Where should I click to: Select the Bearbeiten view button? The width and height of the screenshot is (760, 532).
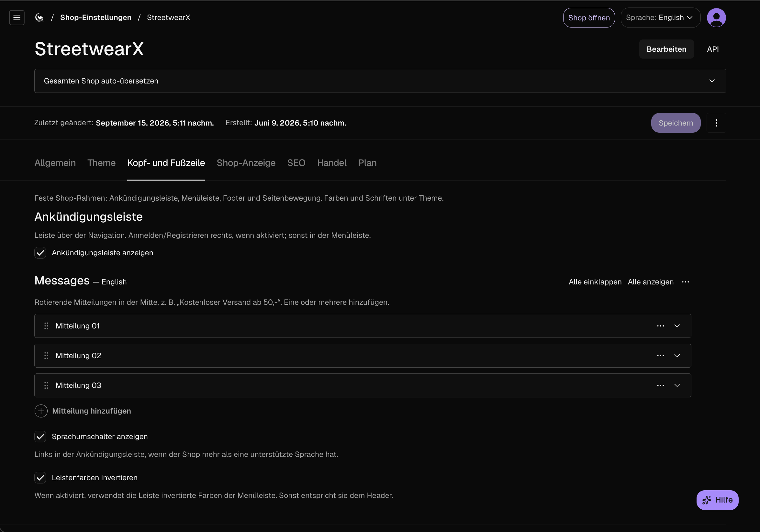tap(666, 49)
